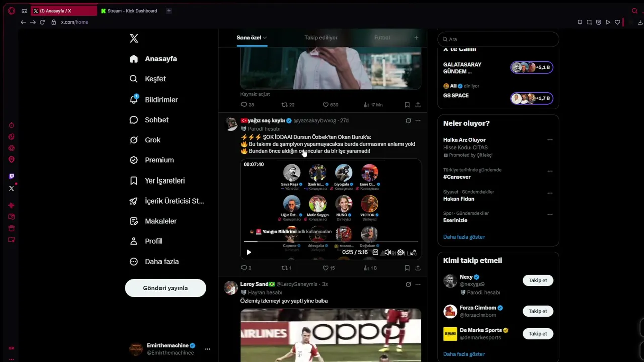Open video settings gear
The height and width of the screenshot is (362, 644).
400,252
